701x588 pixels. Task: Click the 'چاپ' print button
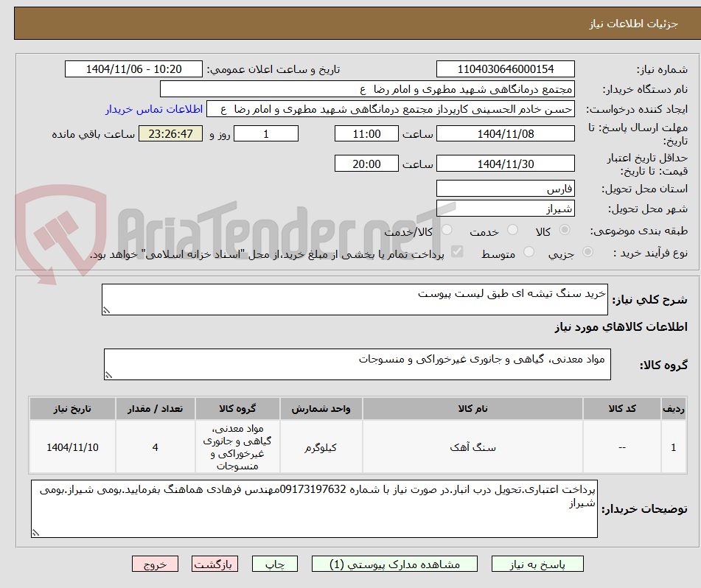pyautogui.click(x=274, y=564)
